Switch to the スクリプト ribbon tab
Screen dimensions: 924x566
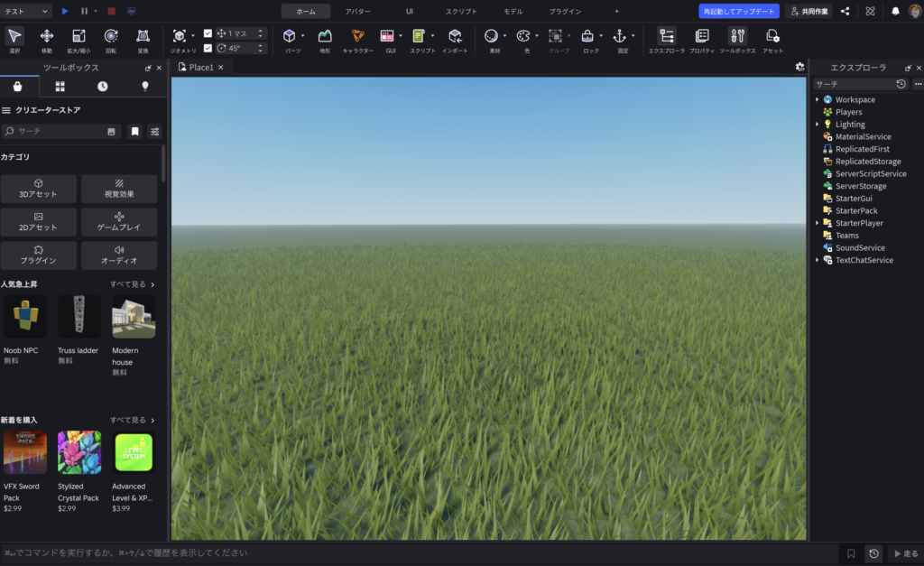(461, 11)
